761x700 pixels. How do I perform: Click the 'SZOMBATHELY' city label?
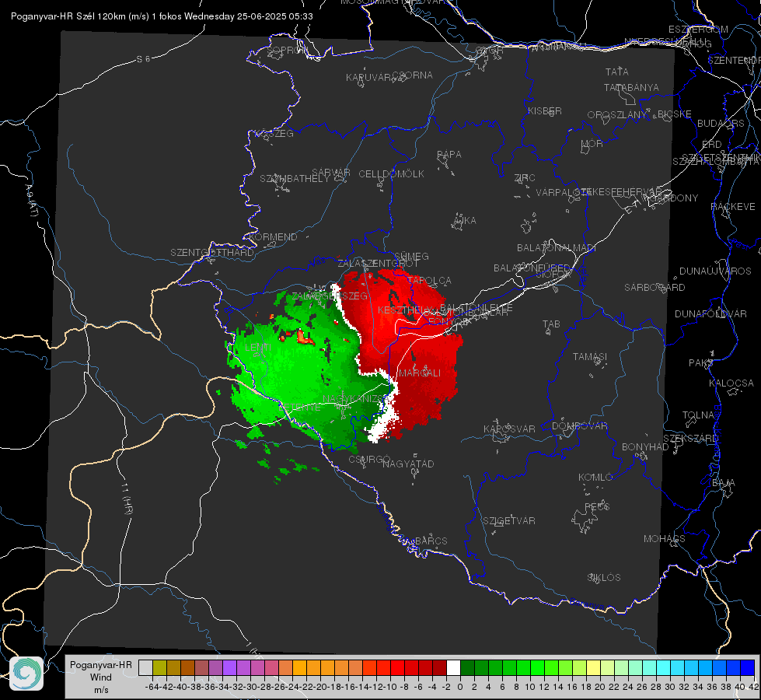pyautogui.click(x=295, y=179)
